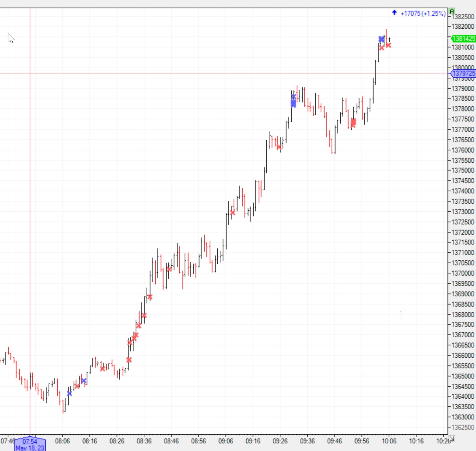Click price axis label 1372000
This screenshot has width=476, height=451.
[463, 232]
